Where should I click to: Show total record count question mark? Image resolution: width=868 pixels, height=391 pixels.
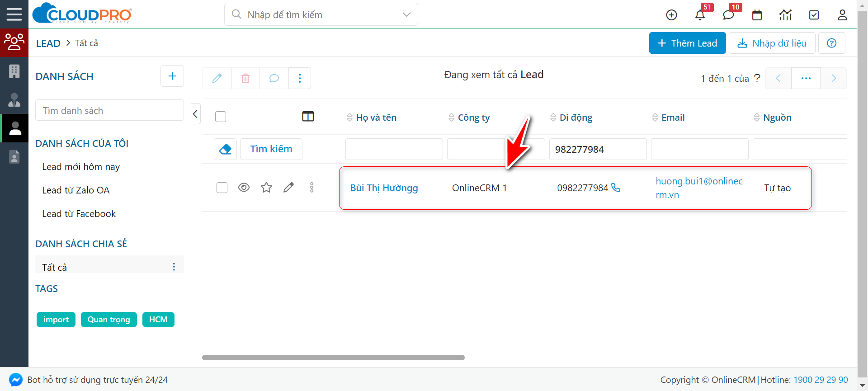click(757, 78)
